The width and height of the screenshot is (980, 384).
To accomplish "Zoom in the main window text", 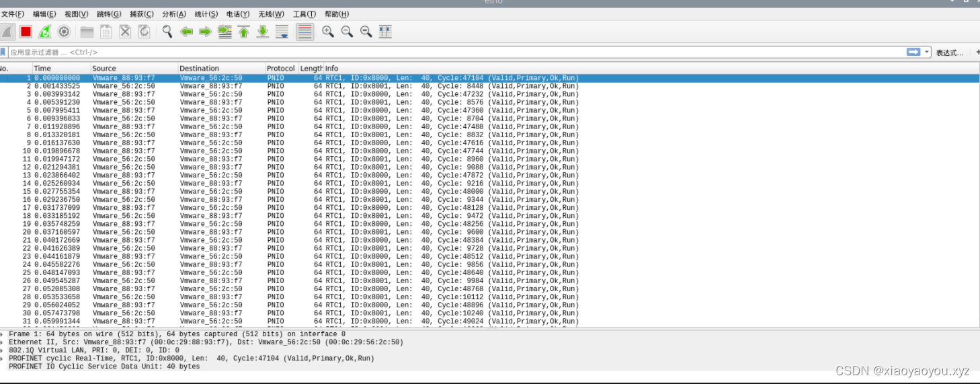I will pyautogui.click(x=328, y=32).
